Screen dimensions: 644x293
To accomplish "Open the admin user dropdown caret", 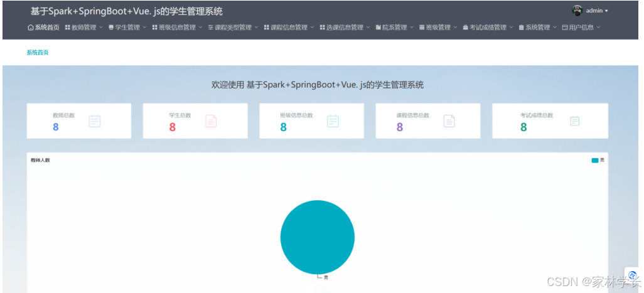I will 606,11.
